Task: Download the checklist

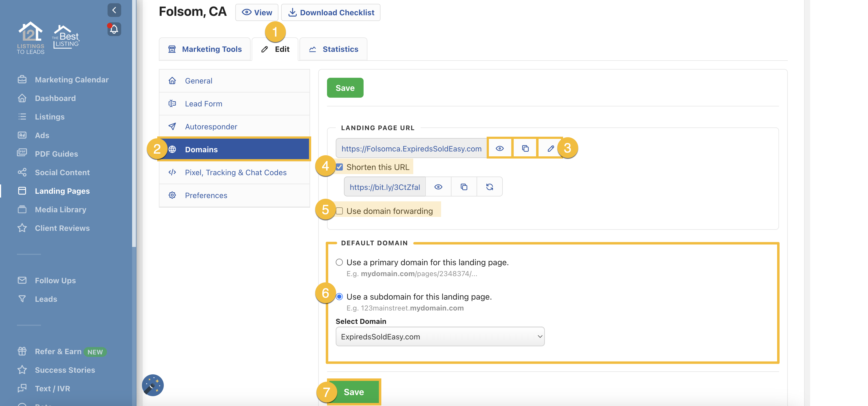Action: coord(331,12)
